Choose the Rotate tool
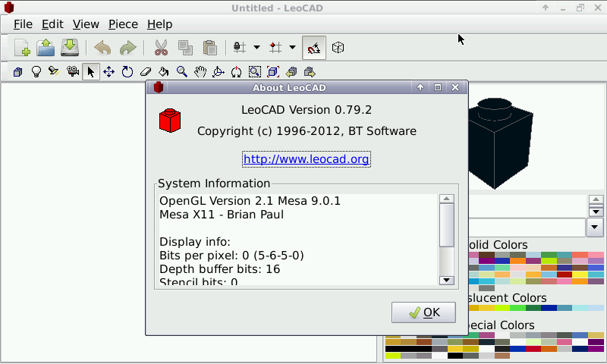This screenshot has height=364, width=607. 127,72
